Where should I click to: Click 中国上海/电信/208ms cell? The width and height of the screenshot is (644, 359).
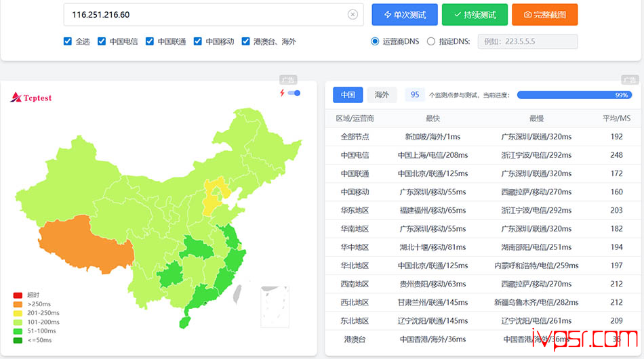click(x=432, y=155)
